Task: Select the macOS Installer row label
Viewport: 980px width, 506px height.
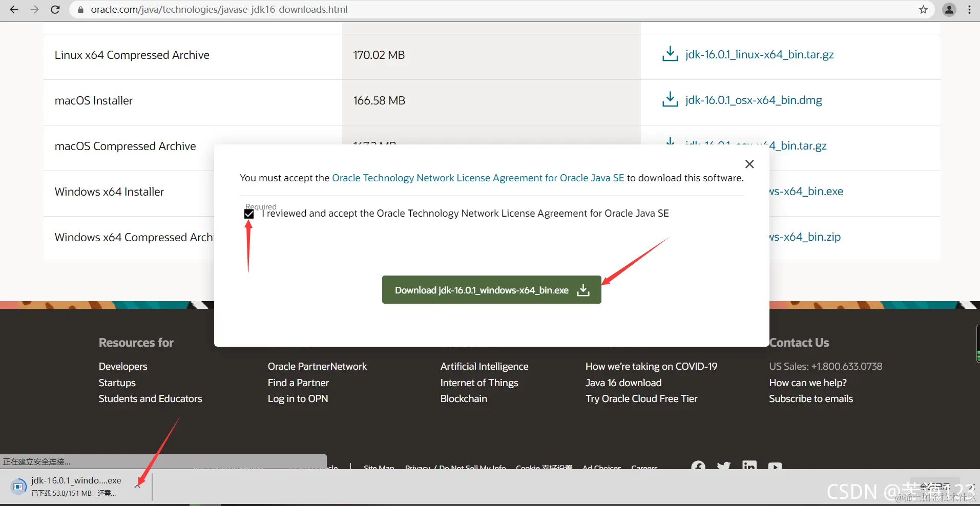Action: [94, 100]
